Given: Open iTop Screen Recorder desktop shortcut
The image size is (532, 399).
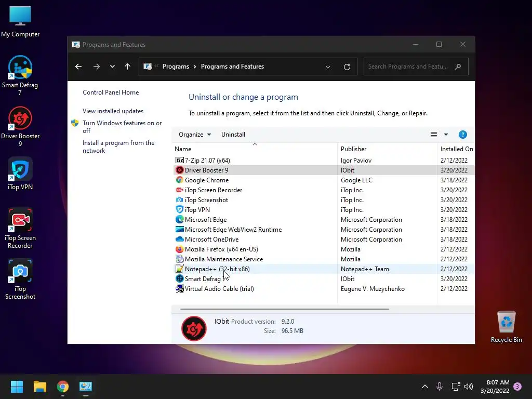Looking at the screenshot, I should 20,228.
